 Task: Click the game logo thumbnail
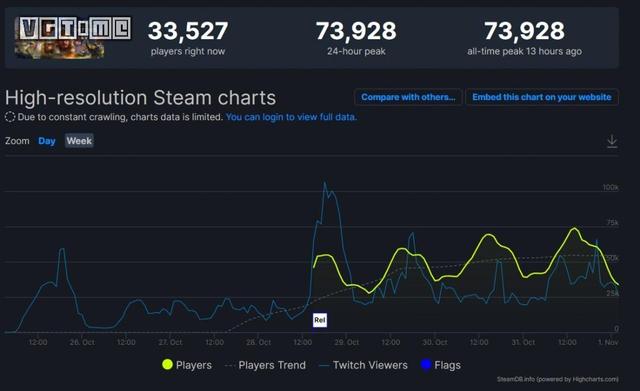tap(73, 38)
